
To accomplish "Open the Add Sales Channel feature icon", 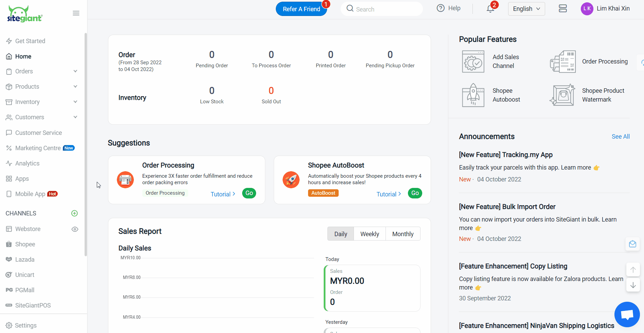I will tap(473, 62).
